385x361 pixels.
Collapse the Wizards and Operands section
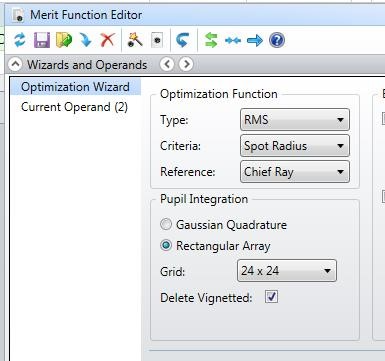coord(15,64)
